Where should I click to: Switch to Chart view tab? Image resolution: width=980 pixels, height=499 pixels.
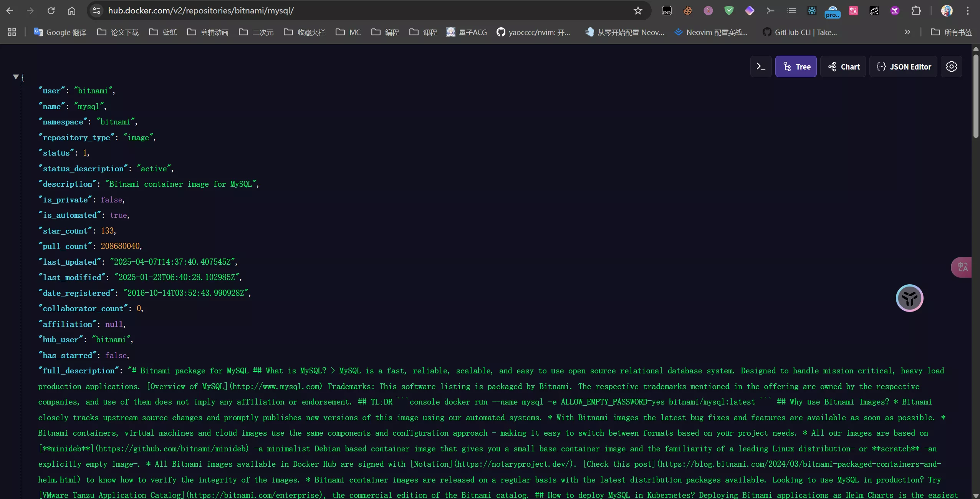[843, 67]
